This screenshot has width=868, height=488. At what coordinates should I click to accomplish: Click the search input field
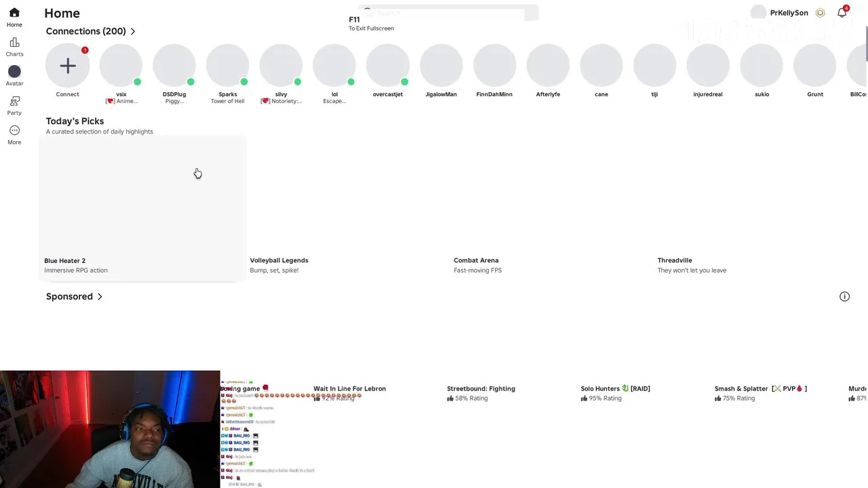(x=448, y=13)
